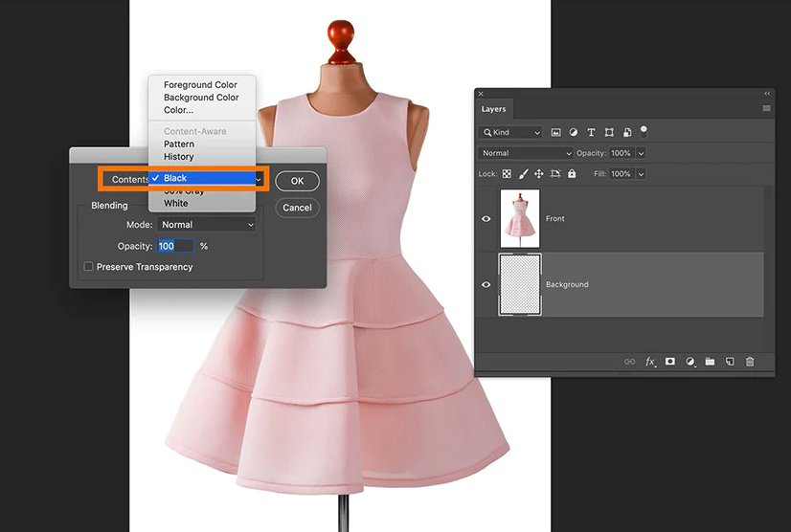The image size is (791, 532).
Task: Select Black in the Contents menu
Action: point(202,178)
